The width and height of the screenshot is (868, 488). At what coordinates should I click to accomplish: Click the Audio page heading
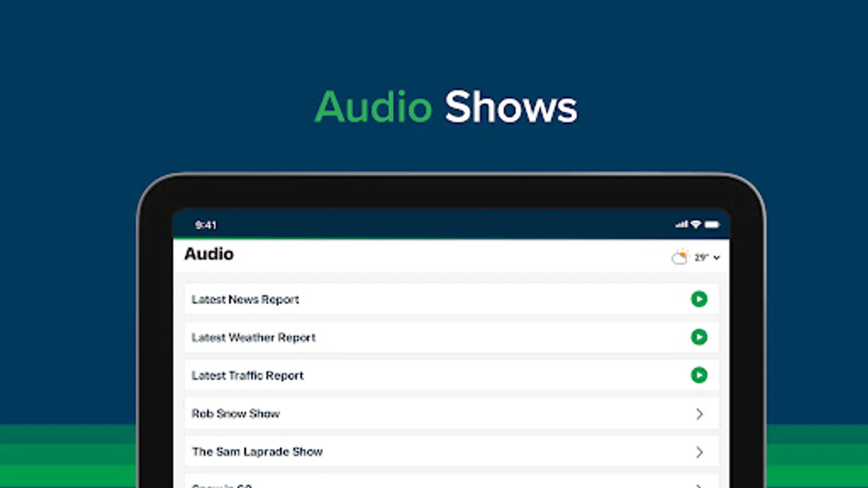pos(209,254)
